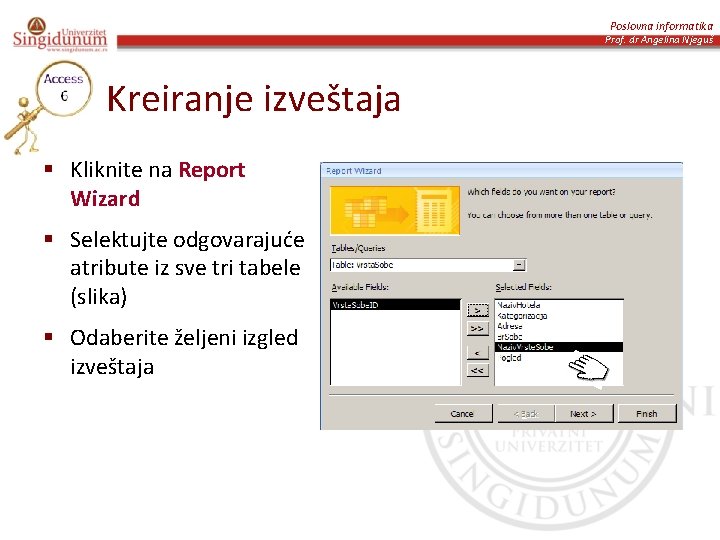This screenshot has height=540, width=720.
Task: Select Kategorizacija in Selected Fields list
Action: 559,315
